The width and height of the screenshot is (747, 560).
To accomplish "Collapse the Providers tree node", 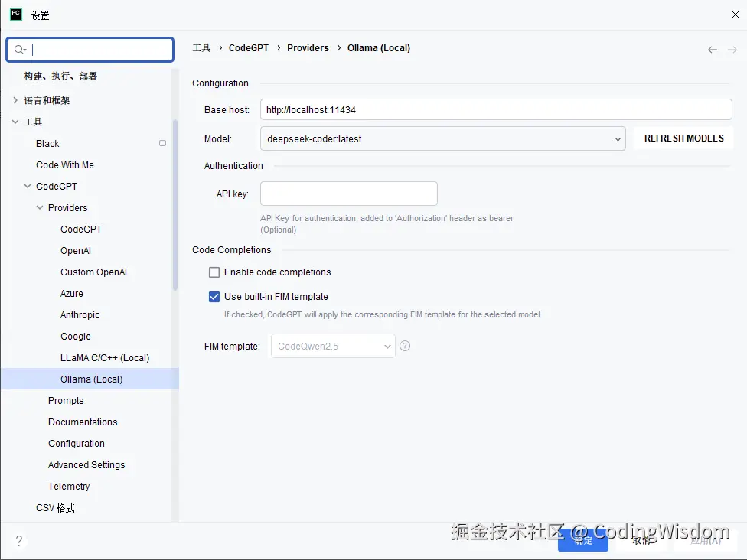I will coord(40,207).
